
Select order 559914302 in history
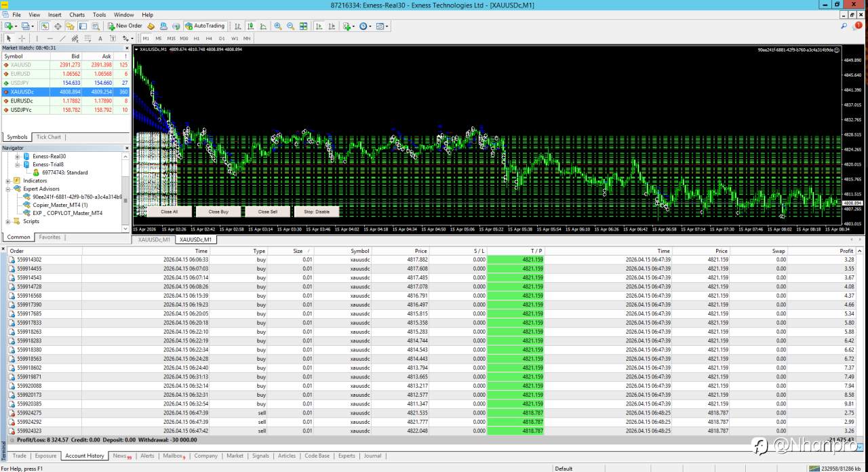(434, 260)
